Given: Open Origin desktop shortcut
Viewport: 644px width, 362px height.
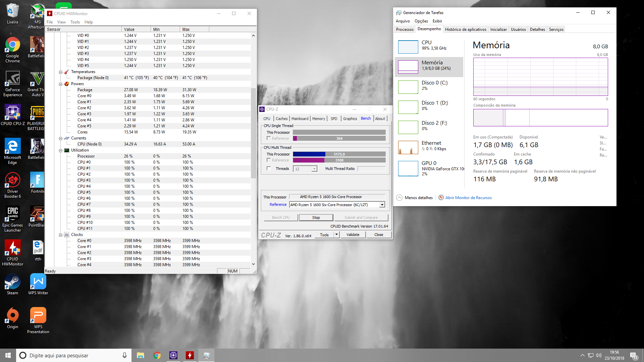Looking at the screenshot, I should tap(12, 318).
